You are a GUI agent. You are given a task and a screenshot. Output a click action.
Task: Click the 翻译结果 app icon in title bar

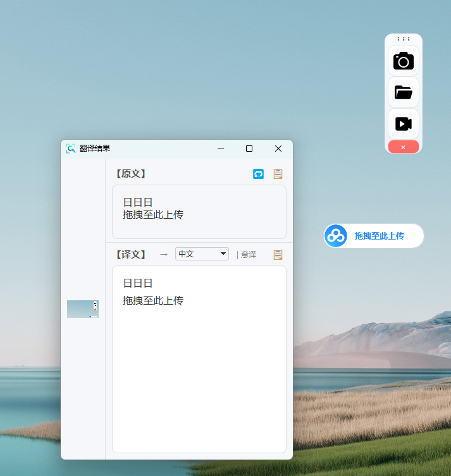(71, 149)
